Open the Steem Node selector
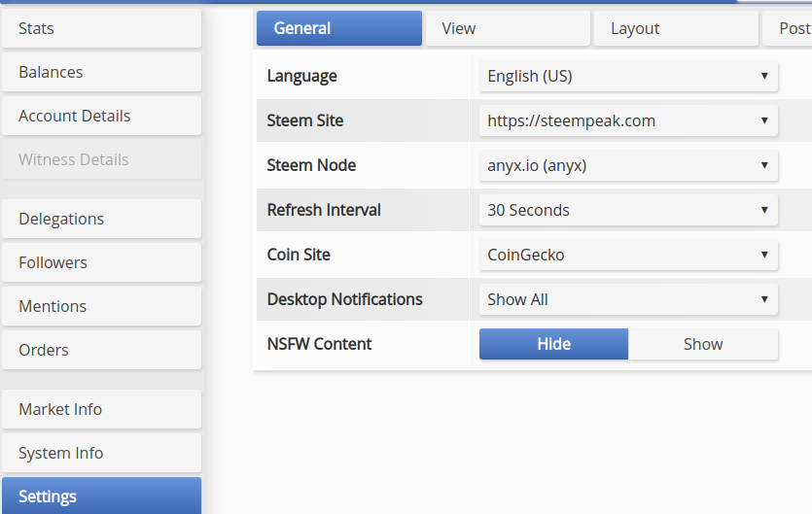This screenshot has height=514, width=812. pyautogui.click(x=628, y=165)
